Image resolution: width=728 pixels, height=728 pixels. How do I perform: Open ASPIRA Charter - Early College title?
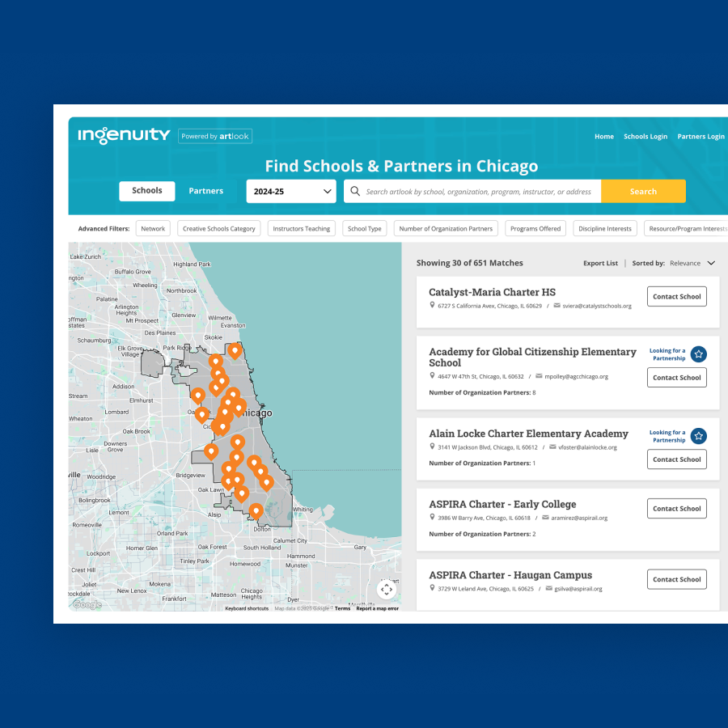(502, 504)
